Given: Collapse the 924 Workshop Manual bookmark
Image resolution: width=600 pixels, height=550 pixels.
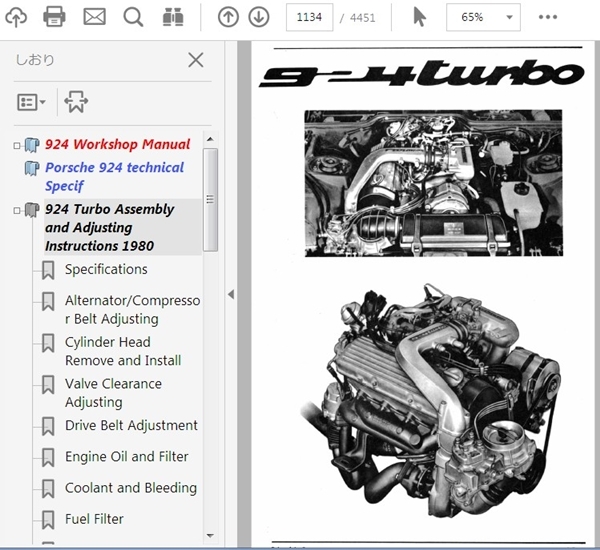Looking at the screenshot, I should coord(16,145).
